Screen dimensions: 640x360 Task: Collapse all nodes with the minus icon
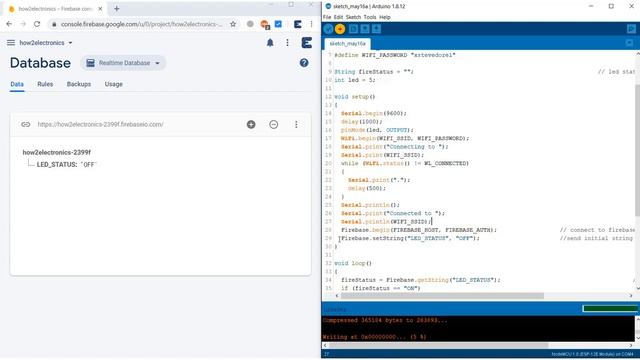[x=273, y=124]
